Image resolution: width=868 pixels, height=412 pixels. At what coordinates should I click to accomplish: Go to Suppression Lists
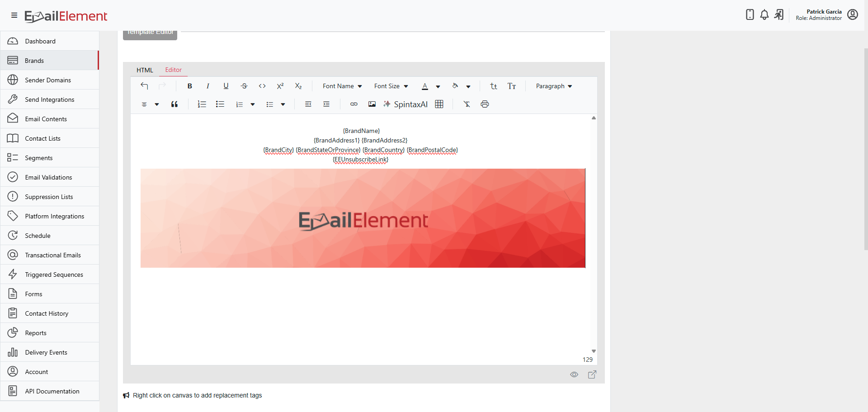(x=50, y=197)
